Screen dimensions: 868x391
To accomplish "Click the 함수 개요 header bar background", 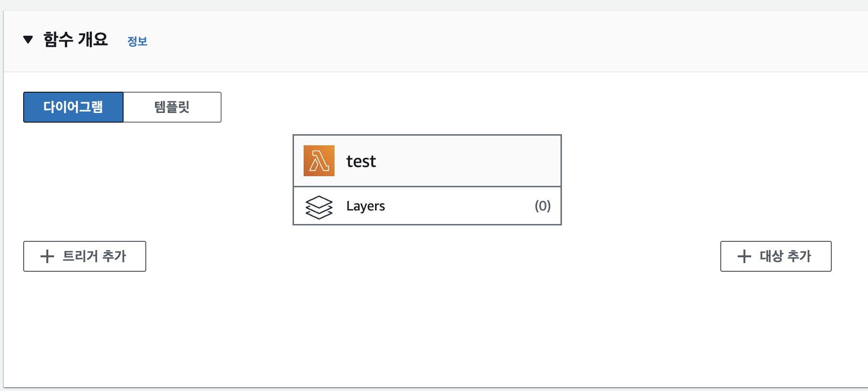I will tap(483, 41).
